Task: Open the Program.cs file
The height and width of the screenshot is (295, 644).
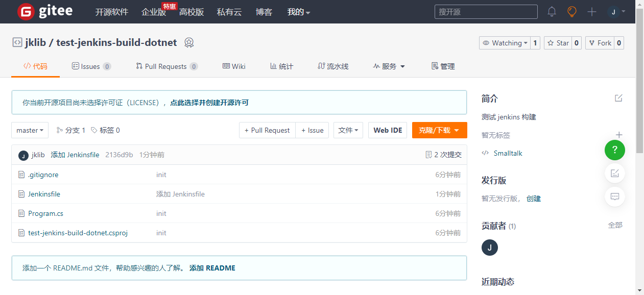Action: (45, 213)
